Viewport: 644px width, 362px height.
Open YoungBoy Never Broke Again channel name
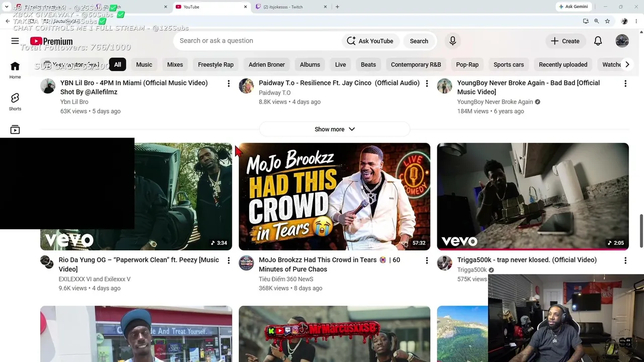click(495, 102)
